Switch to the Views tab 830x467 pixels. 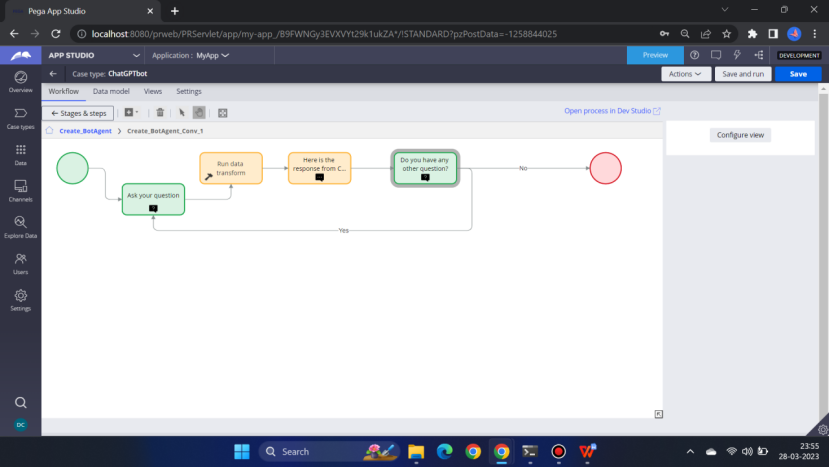153,92
